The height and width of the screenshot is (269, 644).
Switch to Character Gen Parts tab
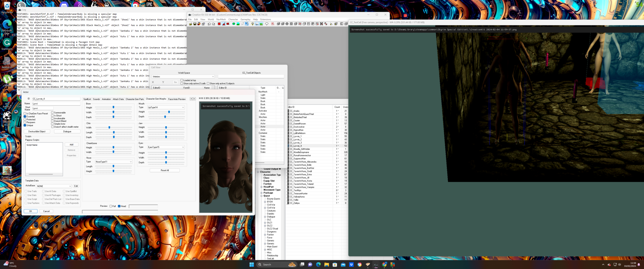pyautogui.click(x=135, y=99)
